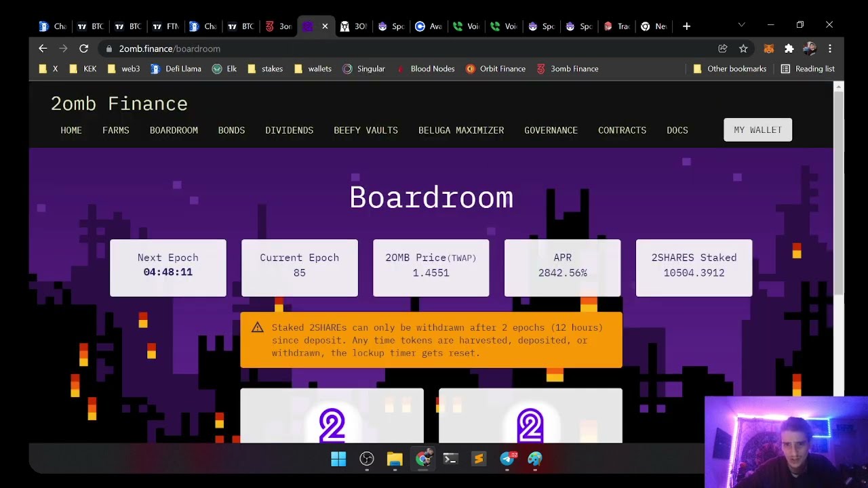Open the GOVERNANCE page

(x=551, y=130)
